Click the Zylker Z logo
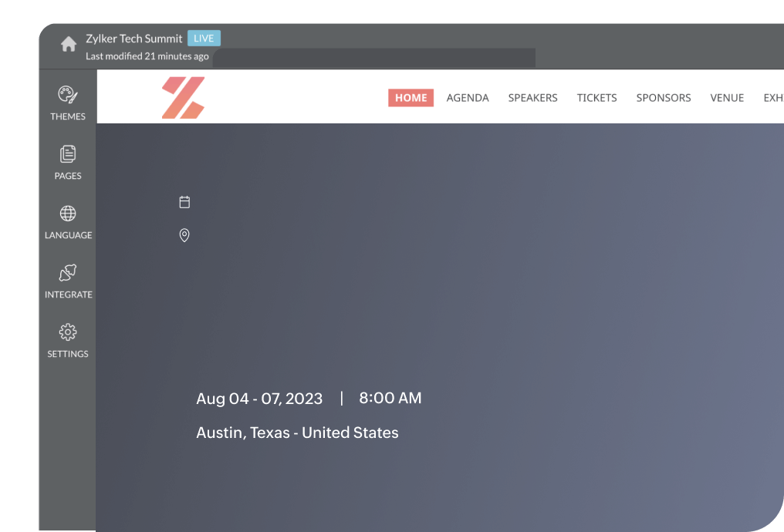The image size is (784, 532). (x=183, y=97)
